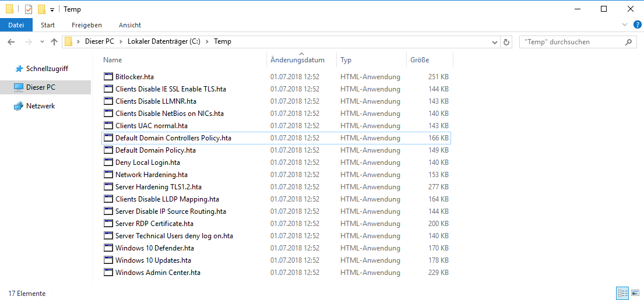Refresh the Temp folder view
Viewport: 644px width, 300px height.
506,42
